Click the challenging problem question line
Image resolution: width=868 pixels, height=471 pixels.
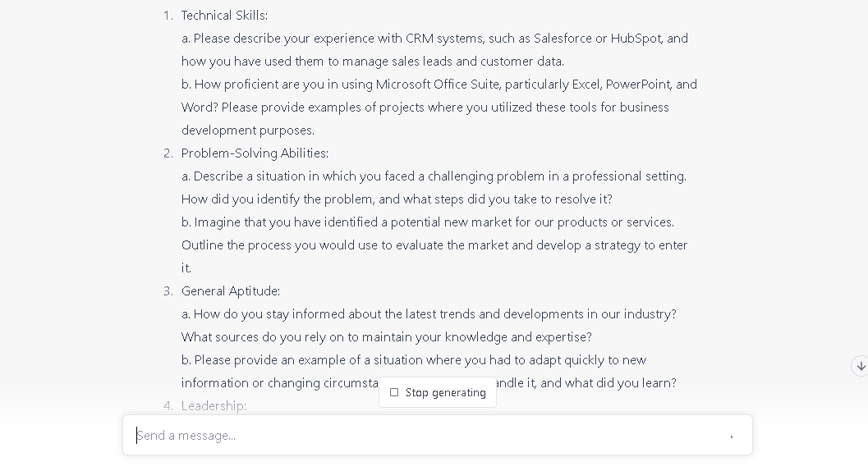click(434, 176)
